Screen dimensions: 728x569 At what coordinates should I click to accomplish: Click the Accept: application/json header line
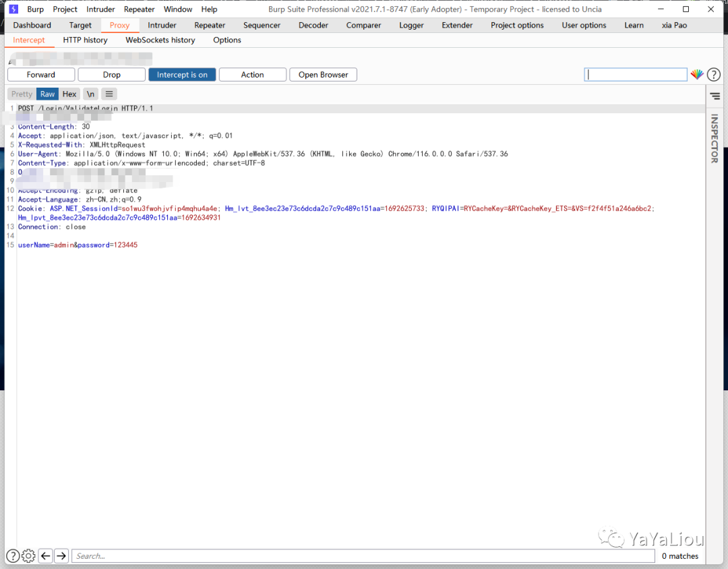coord(125,136)
